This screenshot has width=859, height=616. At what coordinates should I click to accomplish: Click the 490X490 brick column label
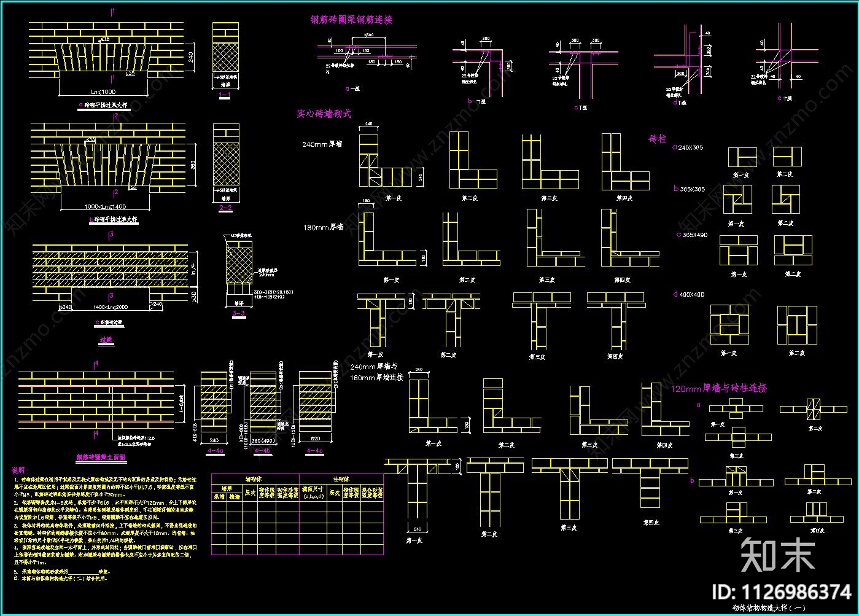coord(691,295)
